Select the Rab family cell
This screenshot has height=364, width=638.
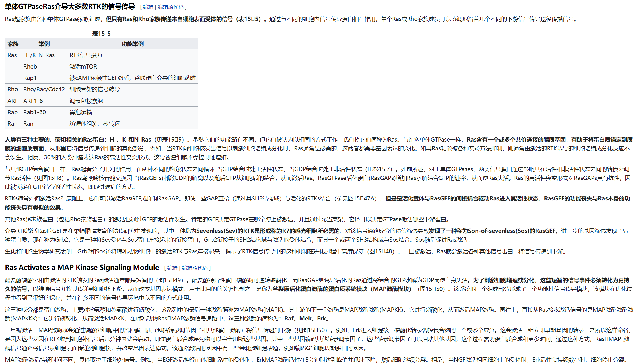[x=13, y=112]
